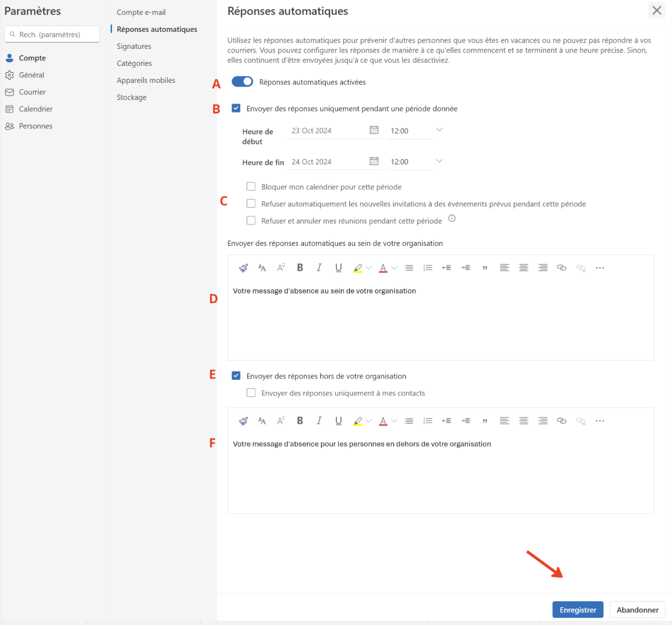
Task: Check 'Bloquer mon calendrier pour cette période'
Action: pos(251,186)
